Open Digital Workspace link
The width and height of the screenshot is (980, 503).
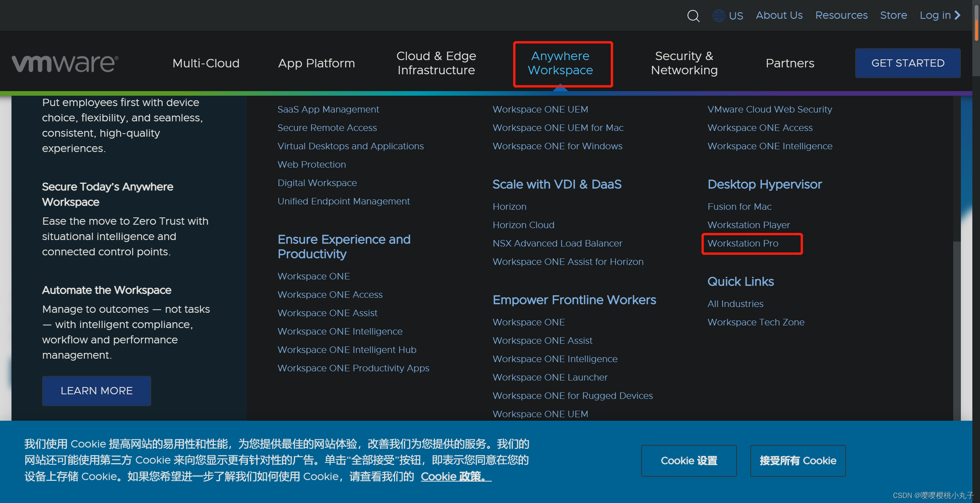pyautogui.click(x=317, y=183)
